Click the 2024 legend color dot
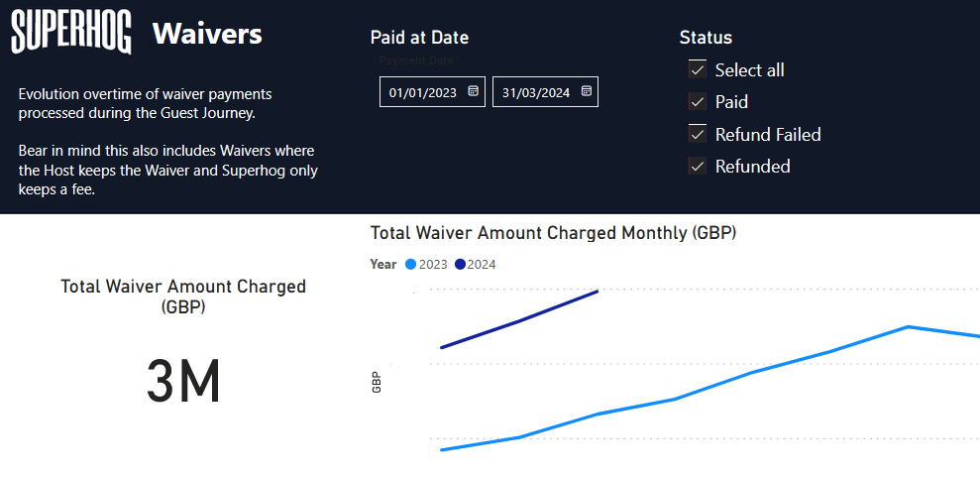 (460, 265)
